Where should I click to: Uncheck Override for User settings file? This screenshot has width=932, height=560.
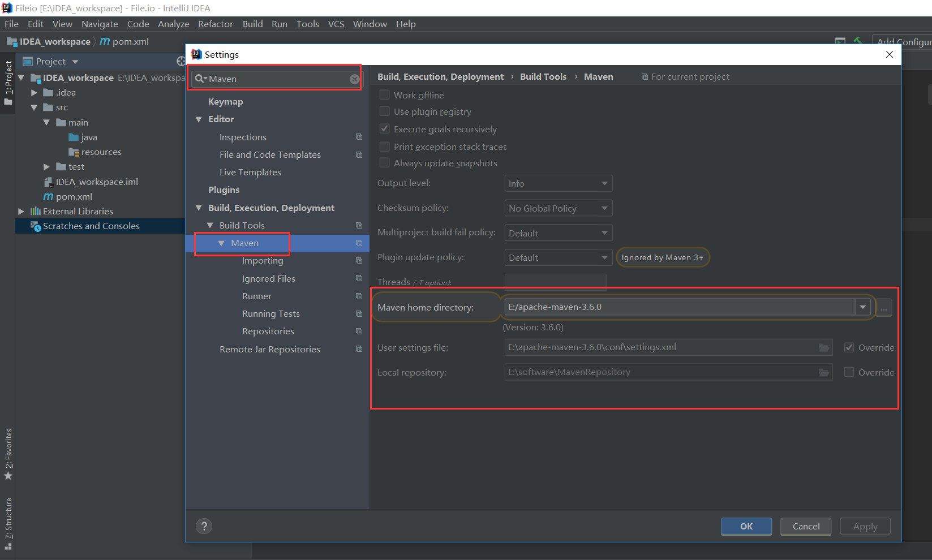(849, 347)
